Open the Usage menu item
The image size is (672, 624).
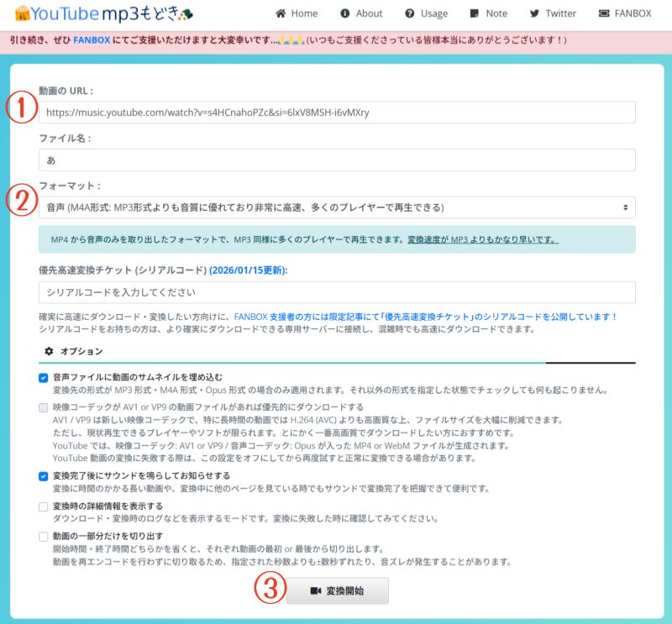click(427, 13)
